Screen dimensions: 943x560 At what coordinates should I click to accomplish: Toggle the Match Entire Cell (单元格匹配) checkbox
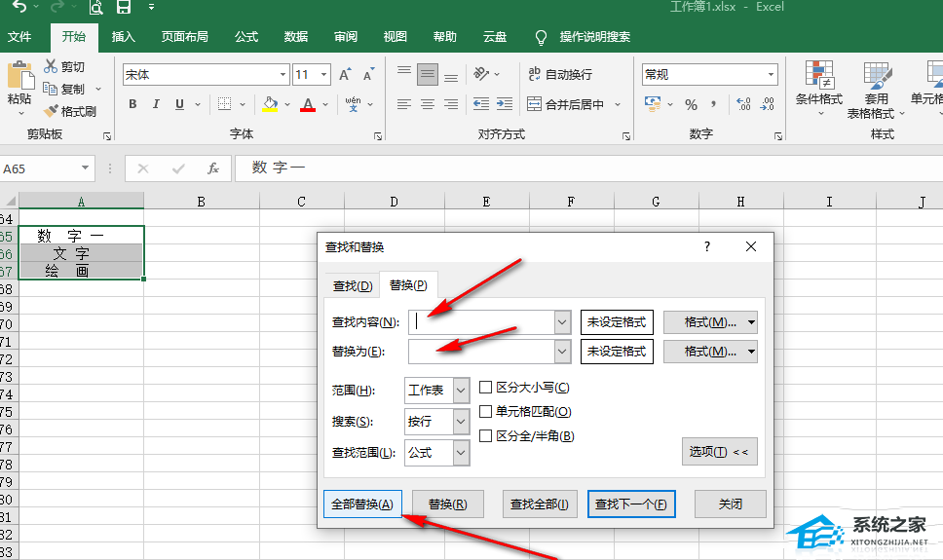coord(485,411)
